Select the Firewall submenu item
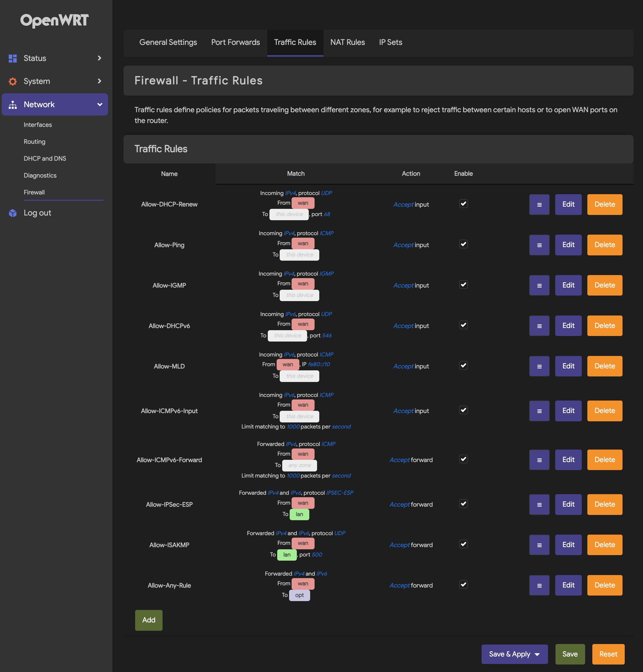Screen dimensions: 643x672 pos(34,192)
